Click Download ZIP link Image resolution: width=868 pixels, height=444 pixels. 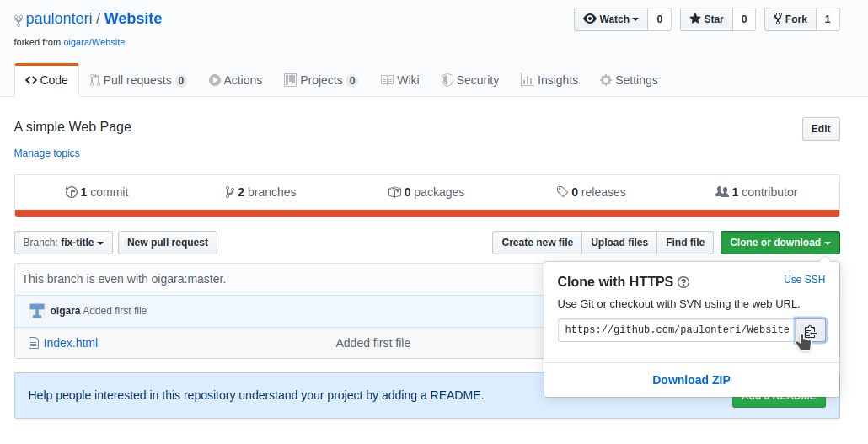[691, 380]
